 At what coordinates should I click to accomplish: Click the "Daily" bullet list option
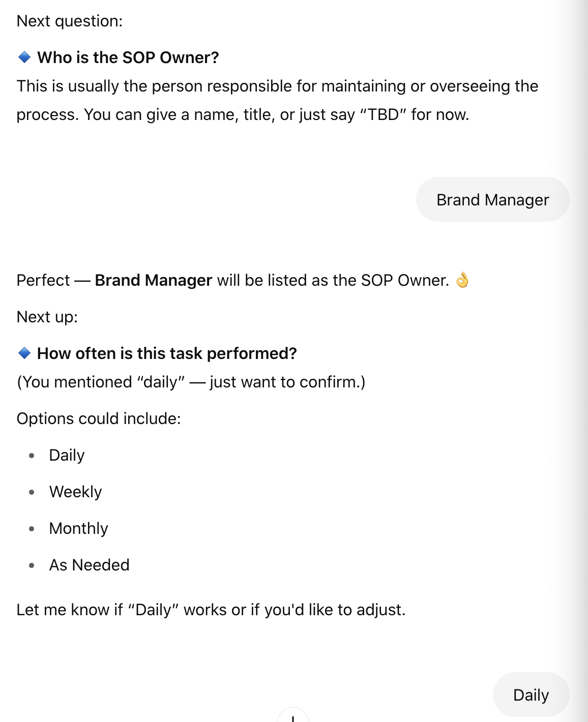pyautogui.click(x=67, y=455)
